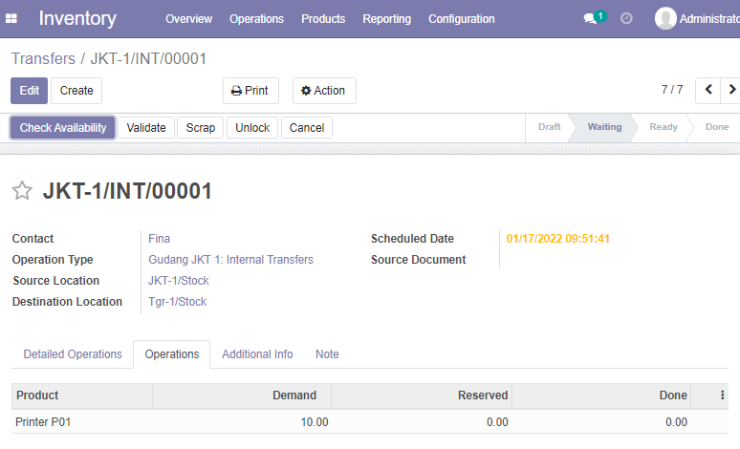Click the Check Availability button
Screen dimensions: 740x449
(x=63, y=128)
